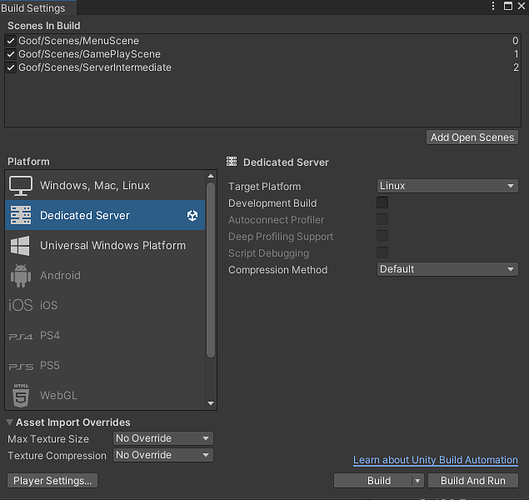Select the WebGL HTML5 icon
This screenshot has height=500, width=529.
pyautogui.click(x=21, y=395)
